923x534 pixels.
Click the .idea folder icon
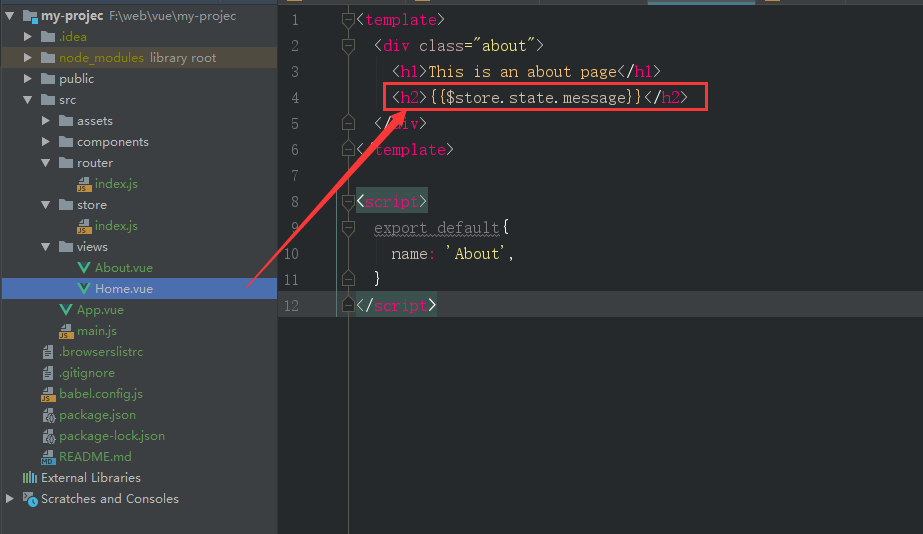click(48, 37)
